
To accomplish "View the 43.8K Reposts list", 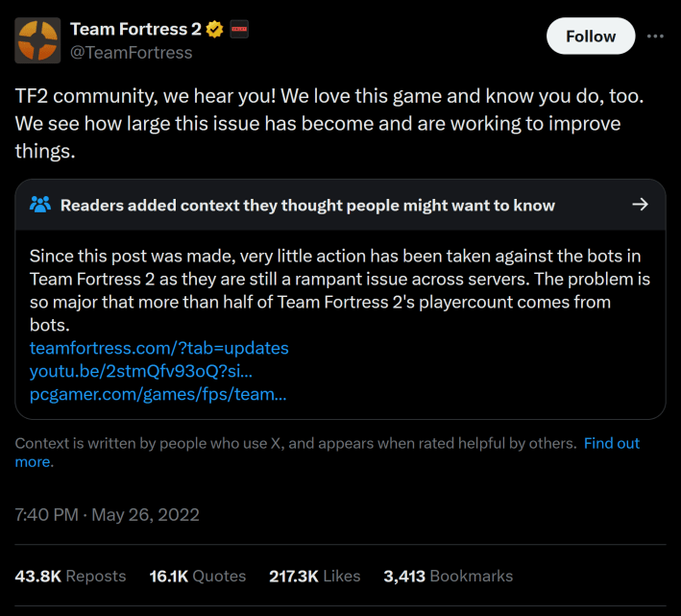I will click(70, 577).
